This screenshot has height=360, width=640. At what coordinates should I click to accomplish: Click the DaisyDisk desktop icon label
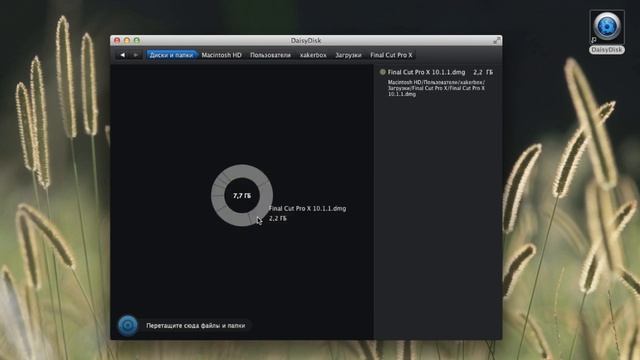607,50
